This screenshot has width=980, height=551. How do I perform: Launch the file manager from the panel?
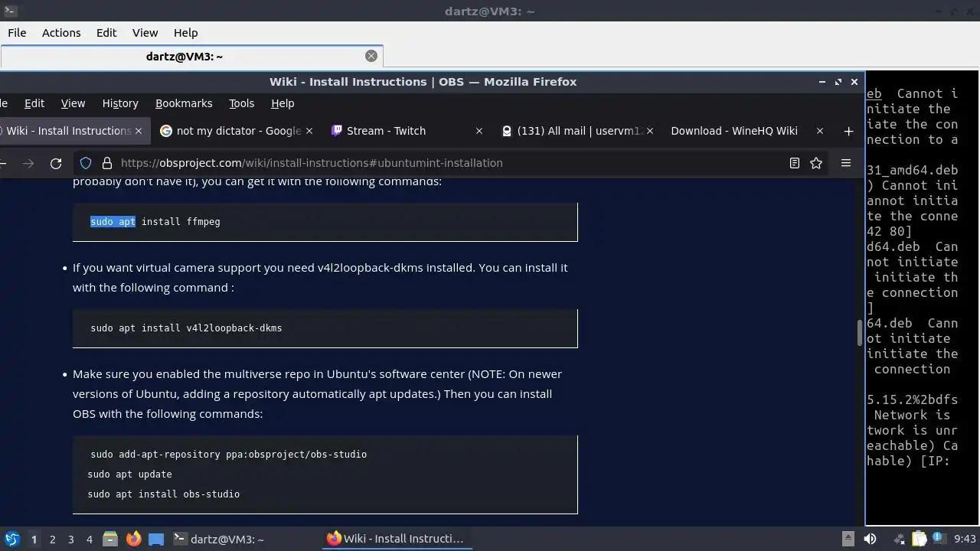(110, 540)
